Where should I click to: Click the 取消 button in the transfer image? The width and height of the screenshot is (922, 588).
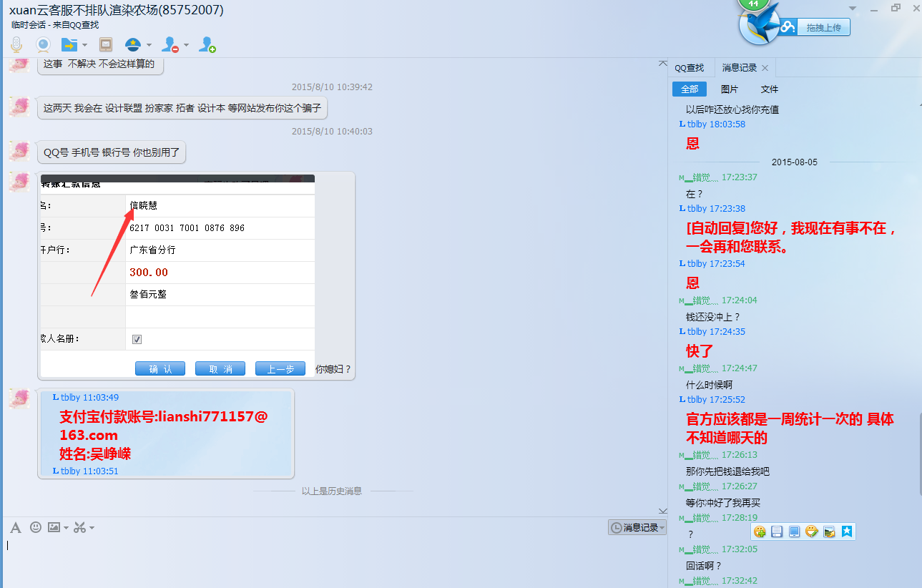pyautogui.click(x=220, y=368)
